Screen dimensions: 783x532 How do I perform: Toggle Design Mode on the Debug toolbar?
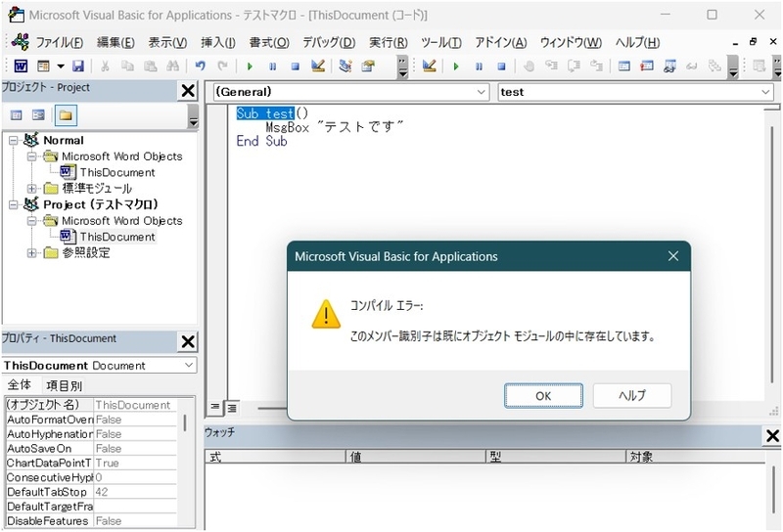click(x=429, y=66)
